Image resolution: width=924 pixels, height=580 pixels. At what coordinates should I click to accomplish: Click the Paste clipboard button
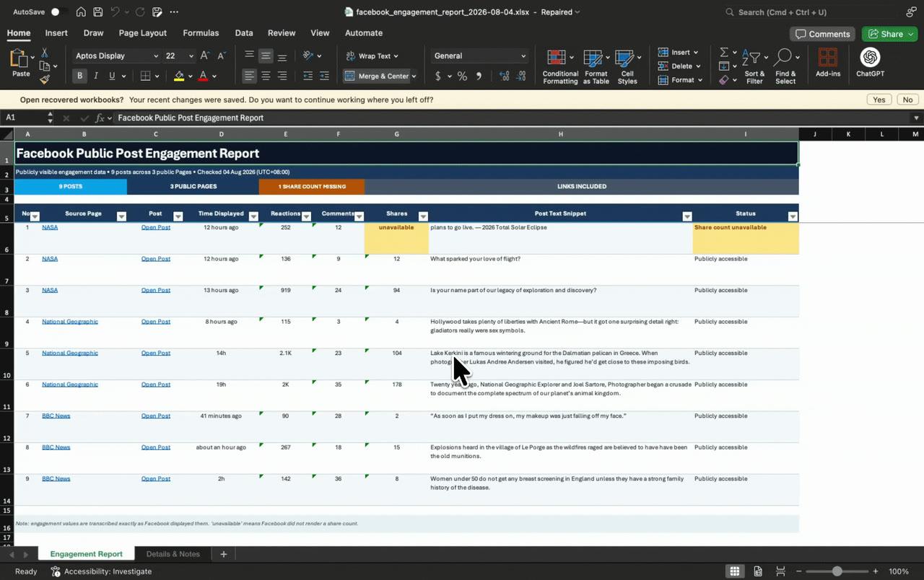20,63
